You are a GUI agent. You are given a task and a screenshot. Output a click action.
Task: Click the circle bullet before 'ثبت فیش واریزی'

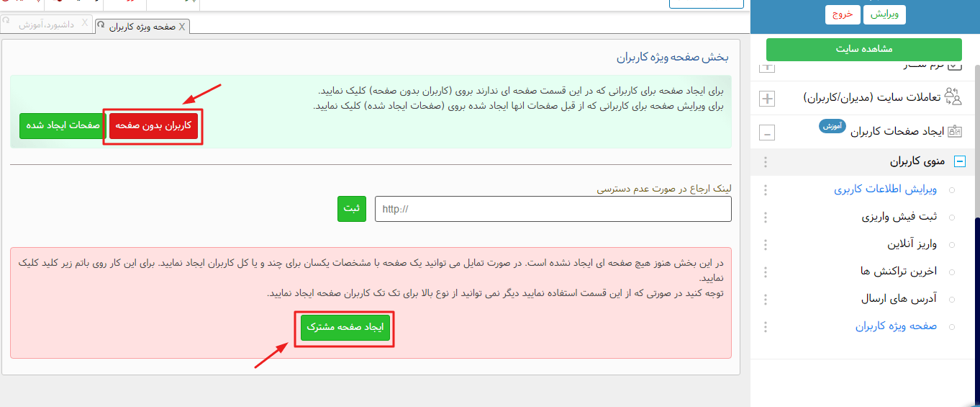coord(953,218)
